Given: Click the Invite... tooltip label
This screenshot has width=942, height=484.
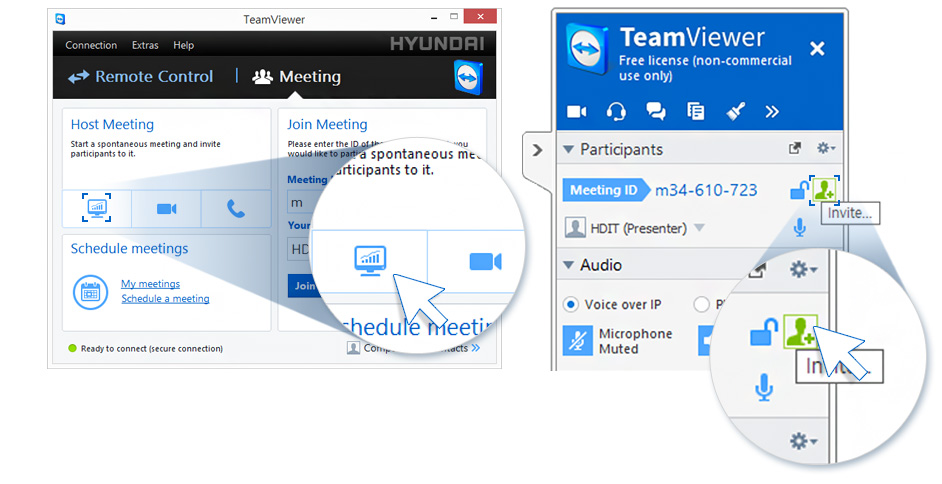Looking at the screenshot, I should pyautogui.click(x=850, y=213).
